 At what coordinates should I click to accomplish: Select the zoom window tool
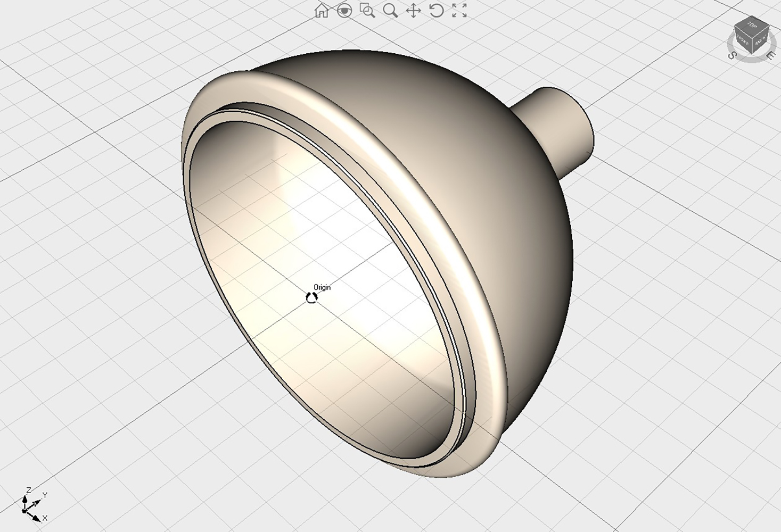pyautogui.click(x=367, y=10)
